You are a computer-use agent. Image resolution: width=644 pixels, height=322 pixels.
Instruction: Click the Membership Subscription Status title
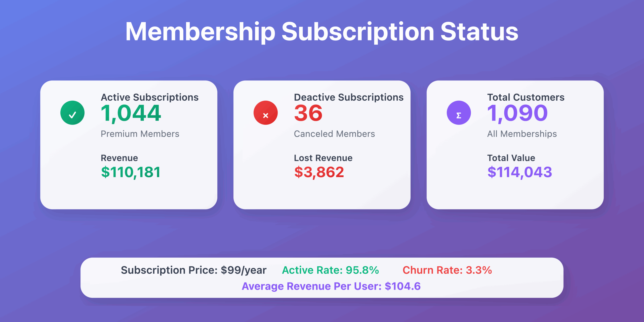coord(322,32)
